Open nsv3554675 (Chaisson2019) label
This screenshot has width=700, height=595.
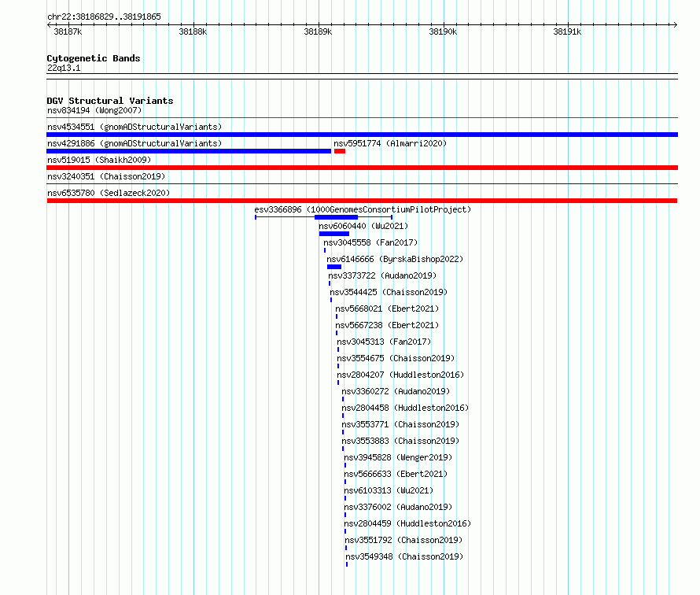396,358
